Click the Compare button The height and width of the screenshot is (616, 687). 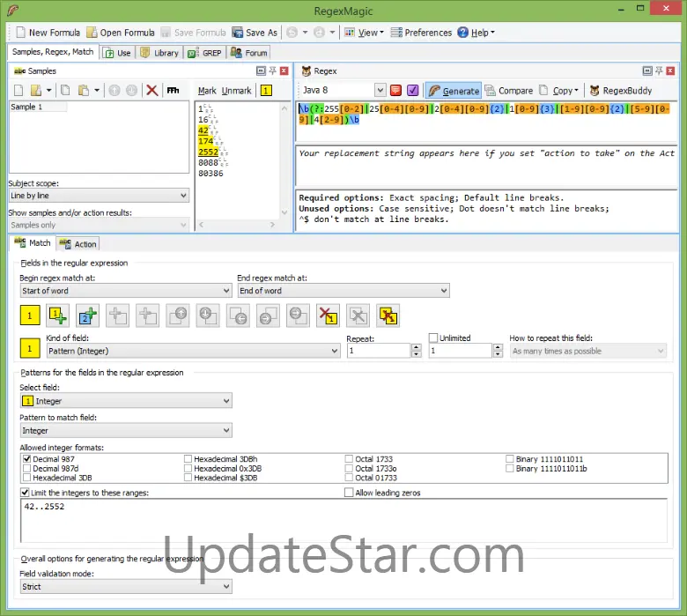[x=509, y=91]
